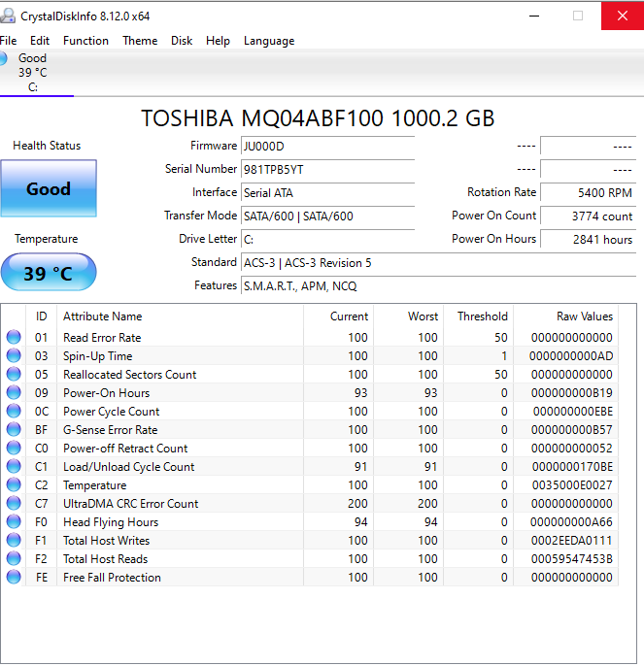The height and width of the screenshot is (666, 644).
Task: Open the Function menu
Action: tap(85, 41)
